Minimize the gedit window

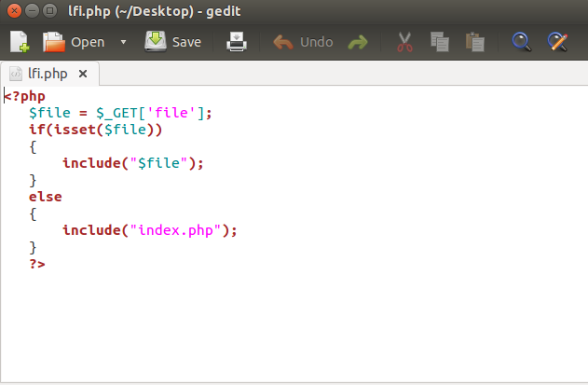coord(33,11)
